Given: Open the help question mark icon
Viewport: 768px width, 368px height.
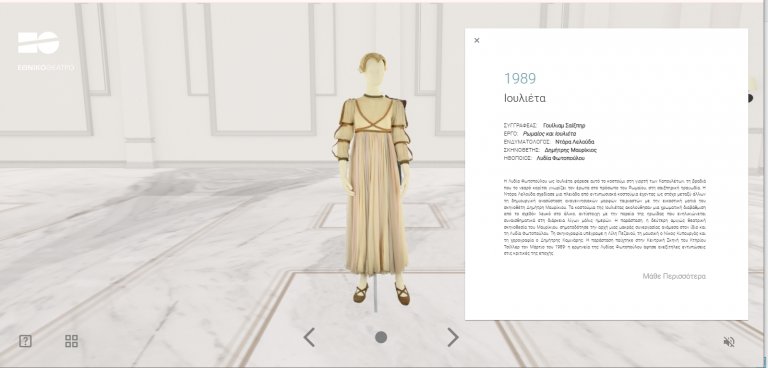Looking at the screenshot, I should [25, 341].
